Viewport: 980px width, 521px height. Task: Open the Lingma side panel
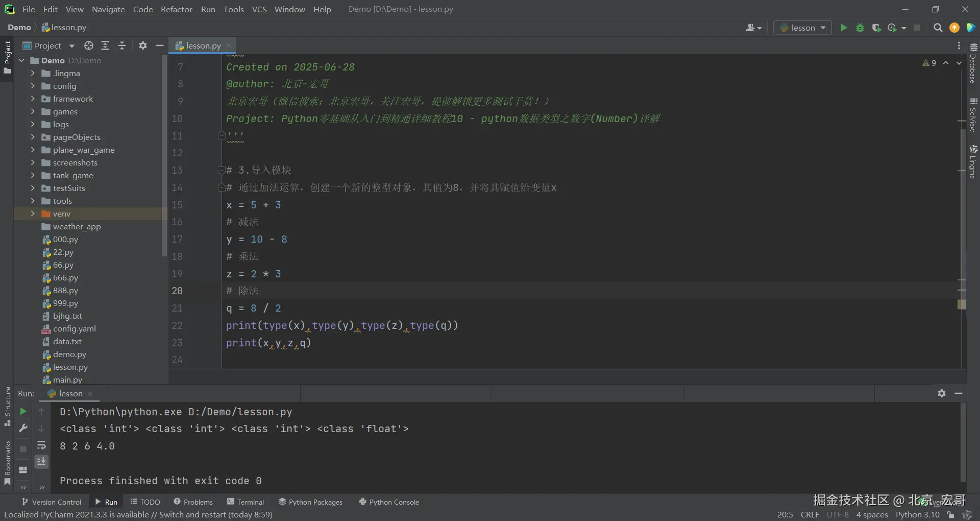click(973, 162)
